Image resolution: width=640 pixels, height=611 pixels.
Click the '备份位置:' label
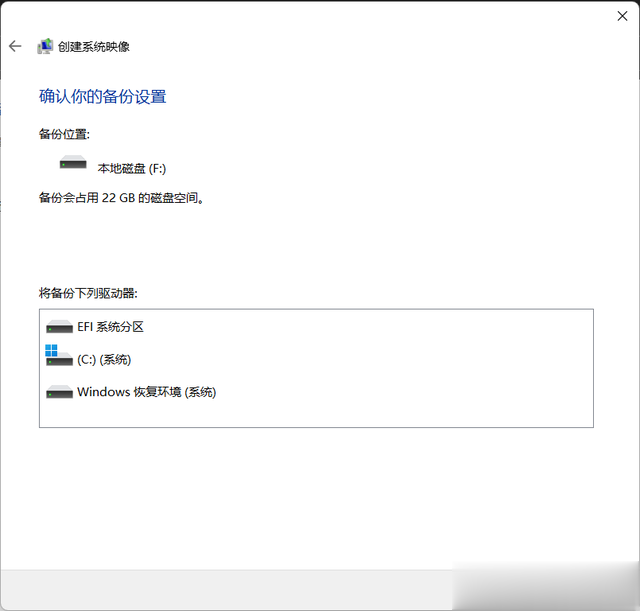pos(64,134)
